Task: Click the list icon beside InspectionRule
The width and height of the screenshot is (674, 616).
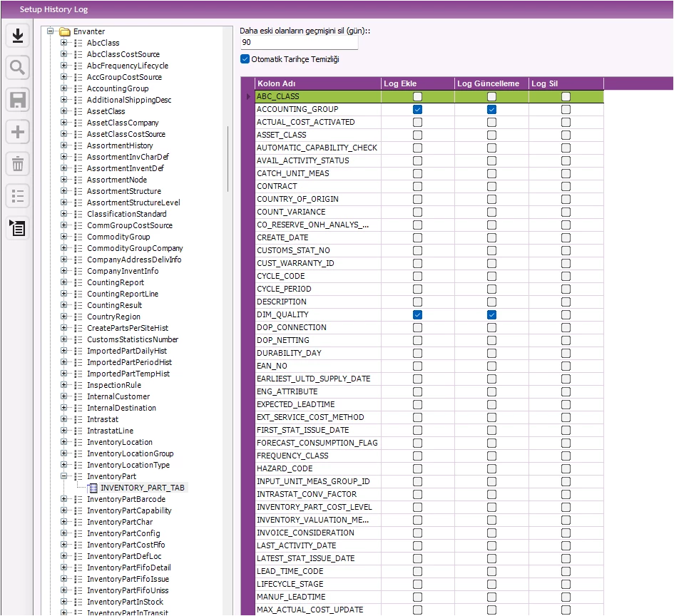Action: [78, 385]
